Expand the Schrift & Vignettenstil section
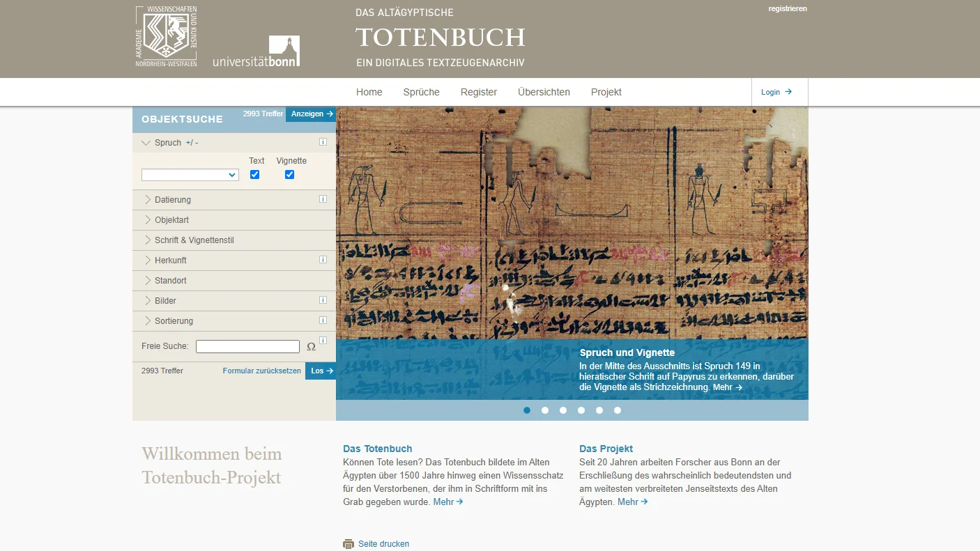The image size is (980, 551). [194, 240]
